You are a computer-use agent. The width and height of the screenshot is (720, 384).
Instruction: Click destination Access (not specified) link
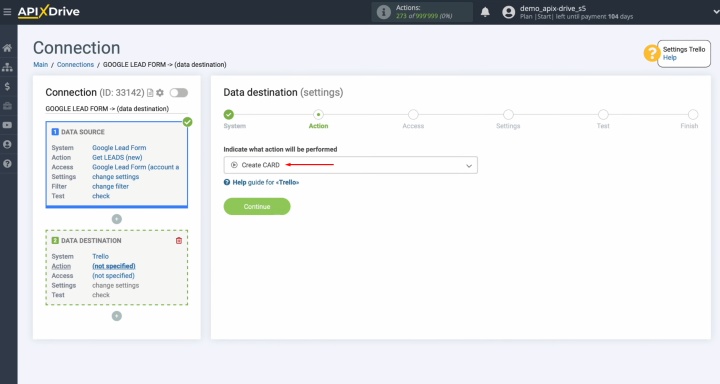[113, 276]
